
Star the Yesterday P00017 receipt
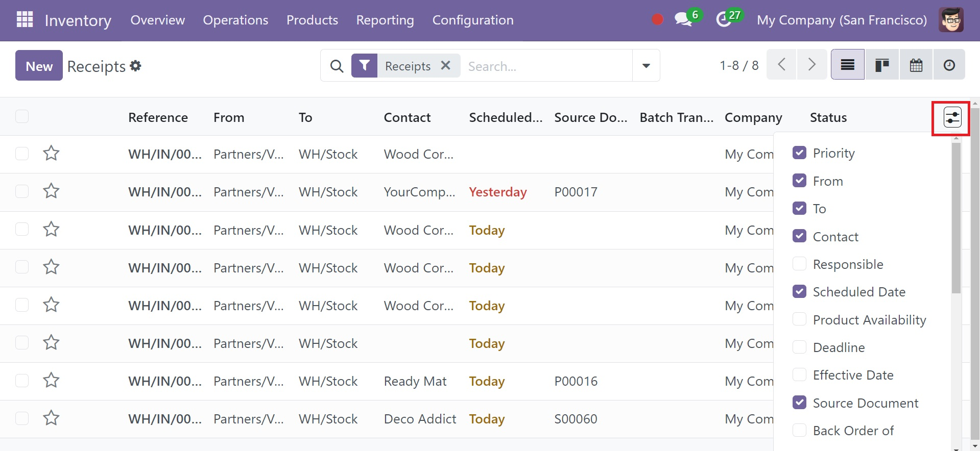click(51, 191)
